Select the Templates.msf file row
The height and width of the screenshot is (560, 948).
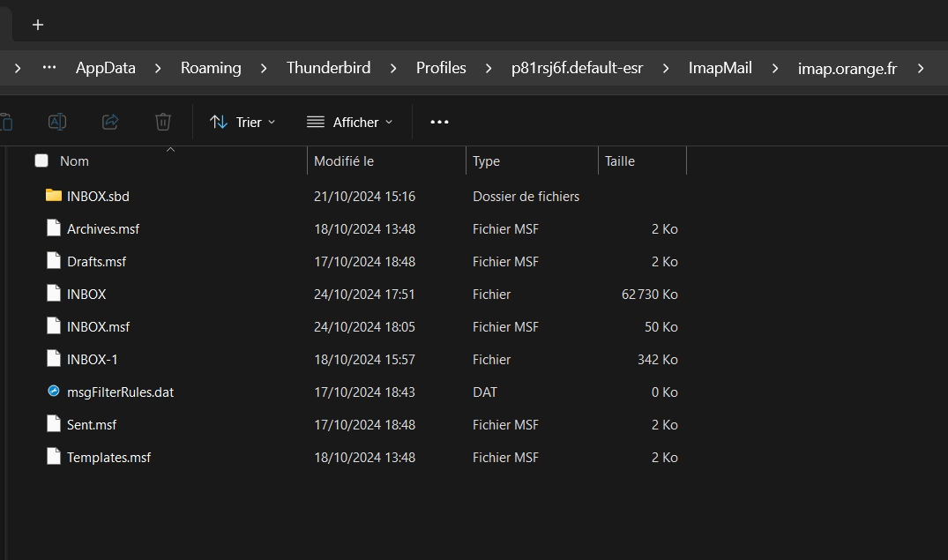108,458
